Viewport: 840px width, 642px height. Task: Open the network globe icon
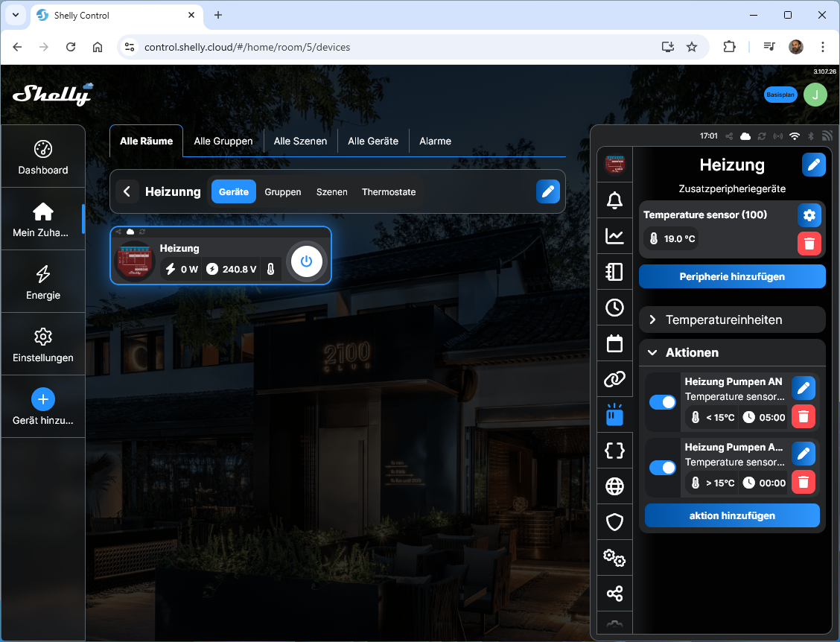[614, 486]
